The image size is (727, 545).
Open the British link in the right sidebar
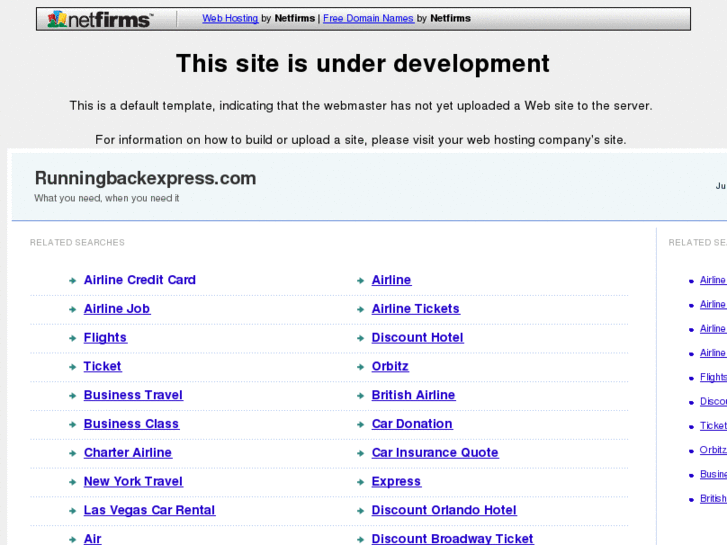point(713,498)
